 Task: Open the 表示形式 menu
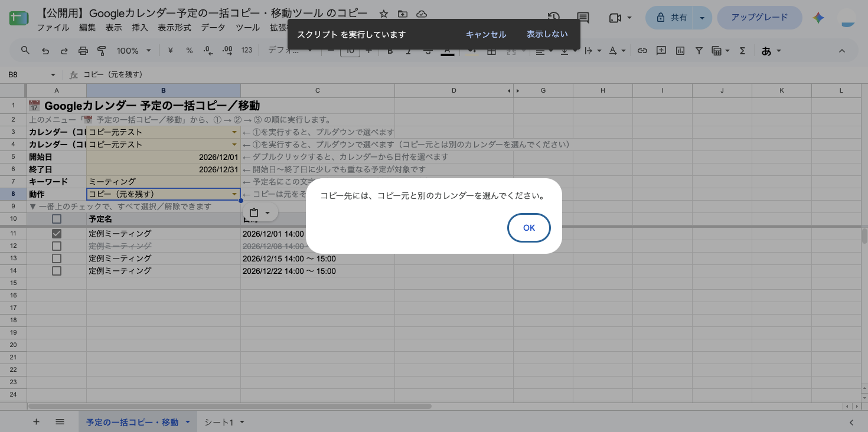pos(174,28)
